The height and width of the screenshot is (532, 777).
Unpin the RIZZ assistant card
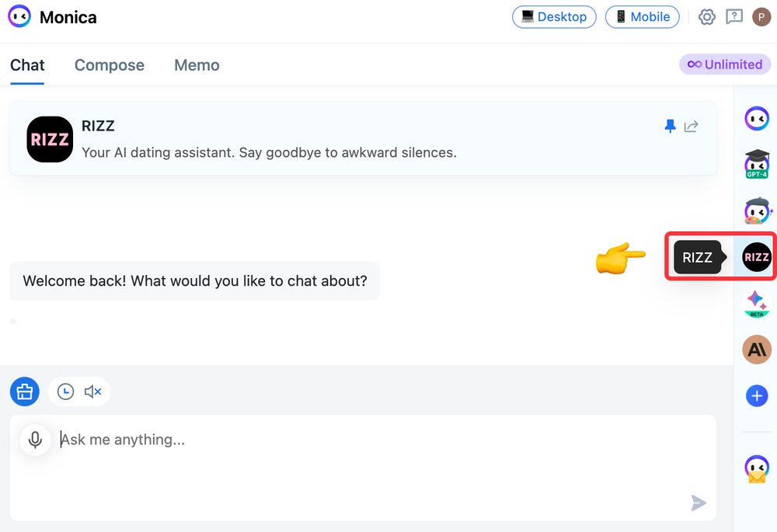click(x=670, y=126)
